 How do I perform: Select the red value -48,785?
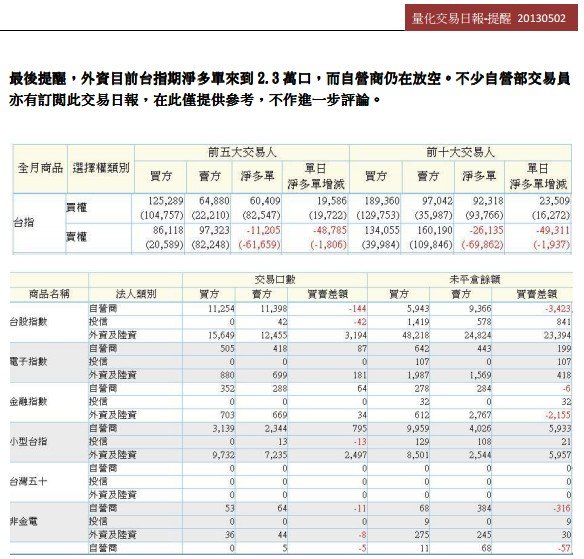[330, 231]
